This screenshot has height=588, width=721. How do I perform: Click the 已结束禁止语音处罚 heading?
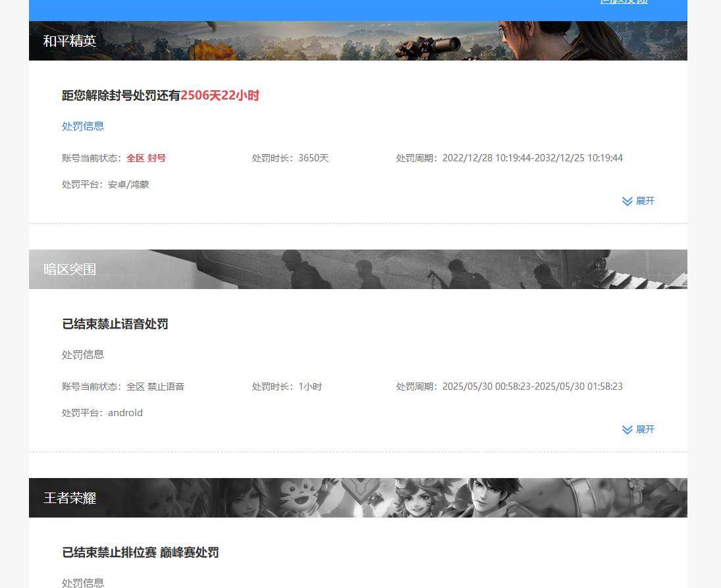point(115,324)
